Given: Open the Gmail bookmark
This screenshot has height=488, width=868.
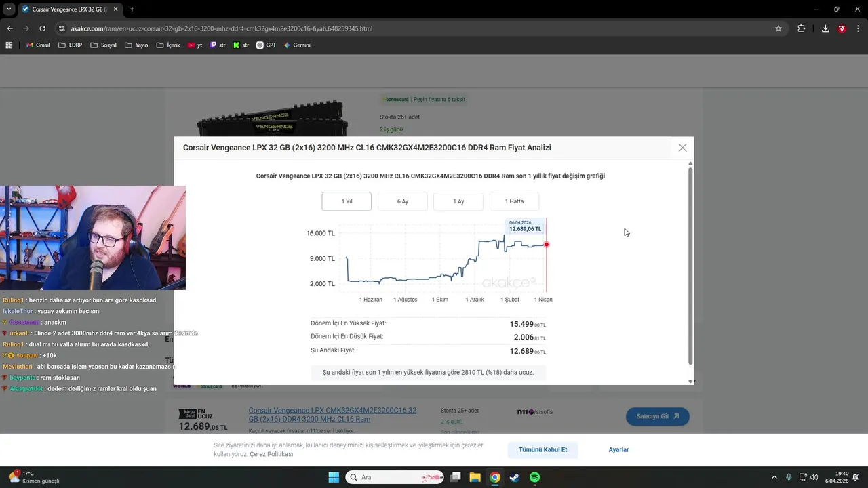Looking at the screenshot, I should pos(38,45).
